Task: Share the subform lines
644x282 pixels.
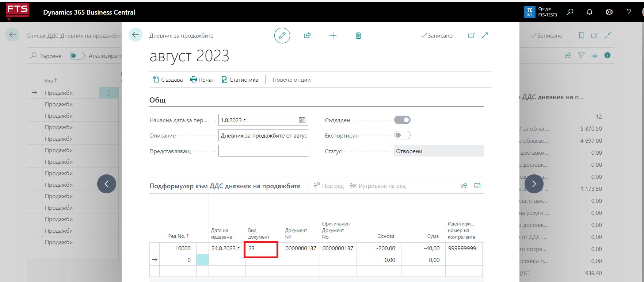Action: pos(464,186)
